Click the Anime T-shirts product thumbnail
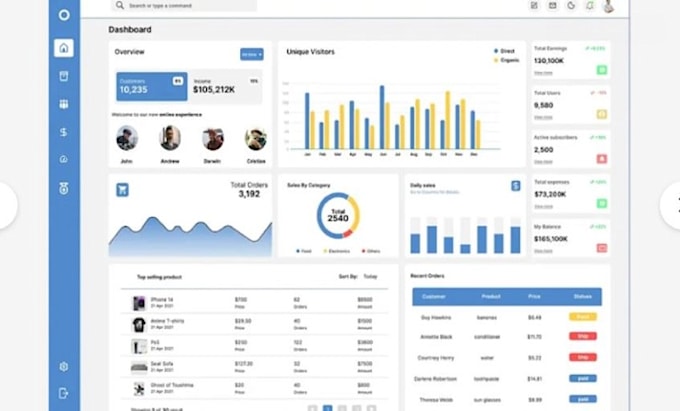The width and height of the screenshot is (680, 411). (139, 324)
